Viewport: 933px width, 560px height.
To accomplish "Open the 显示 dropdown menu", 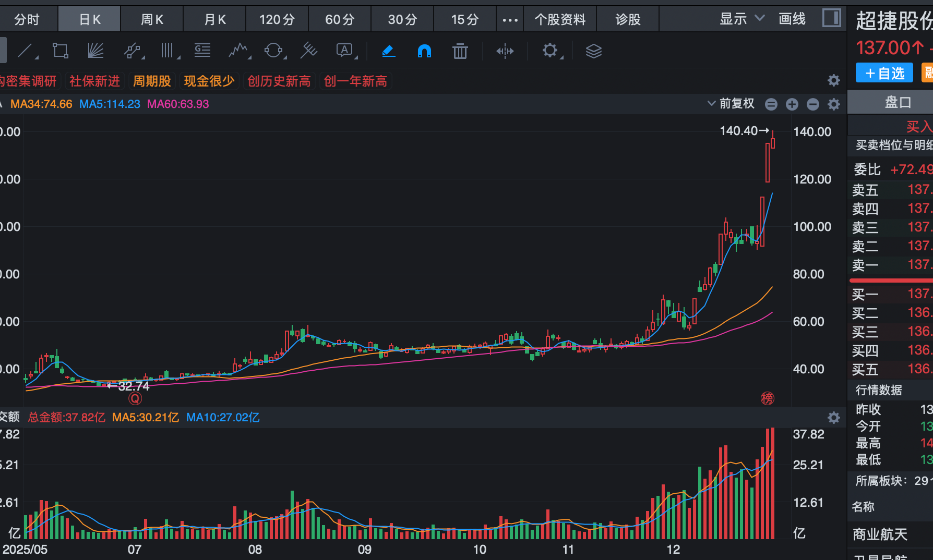I will click(741, 19).
